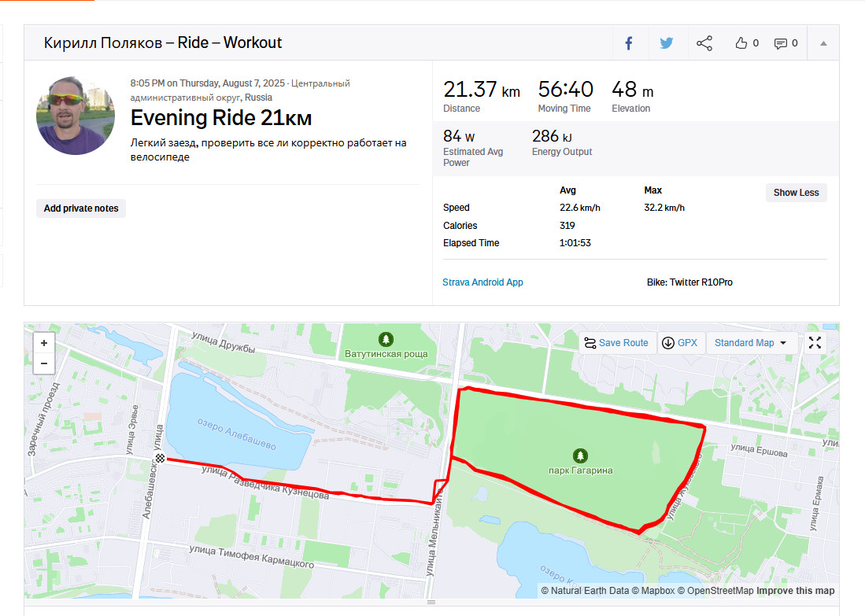The image size is (865, 616).
Task: Zoom out the map with minus
Action: (x=44, y=363)
